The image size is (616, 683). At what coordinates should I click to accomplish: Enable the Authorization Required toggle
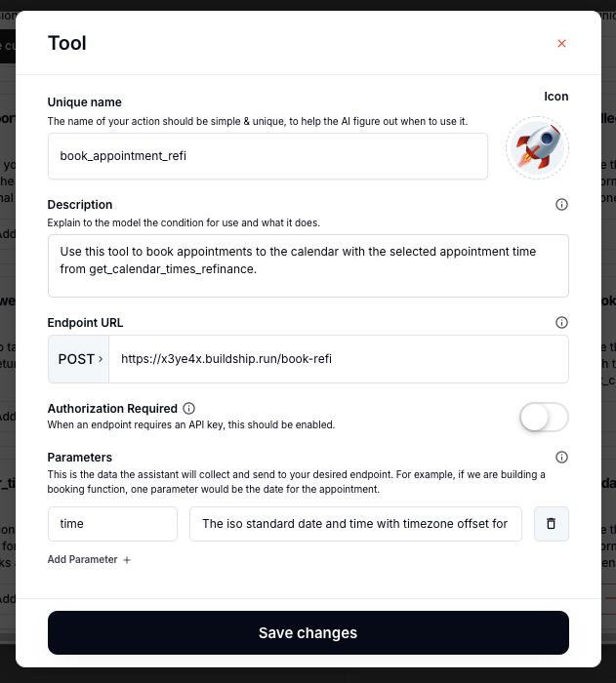coord(544,418)
